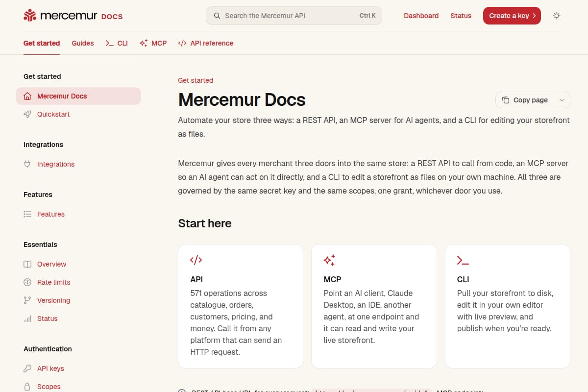Click the code brackets icon on API card
The image size is (588, 392).
[x=196, y=260]
